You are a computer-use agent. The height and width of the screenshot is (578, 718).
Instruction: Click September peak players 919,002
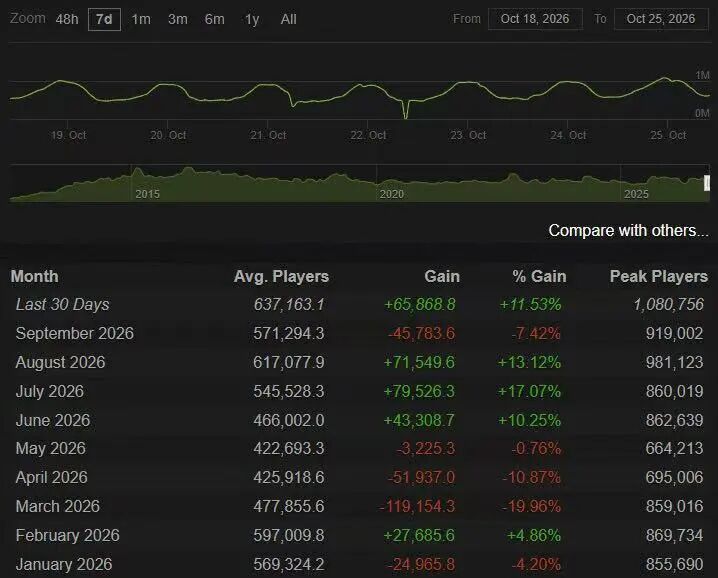pos(674,333)
